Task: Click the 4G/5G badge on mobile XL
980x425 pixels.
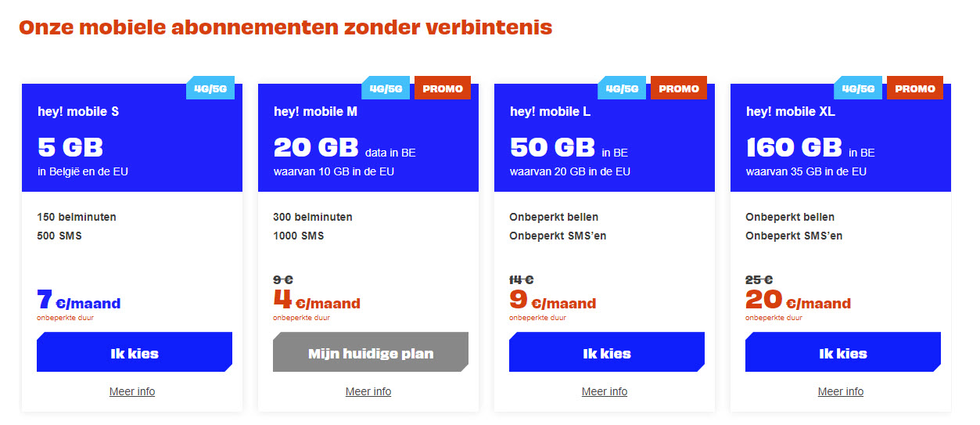Action: [859, 88]
